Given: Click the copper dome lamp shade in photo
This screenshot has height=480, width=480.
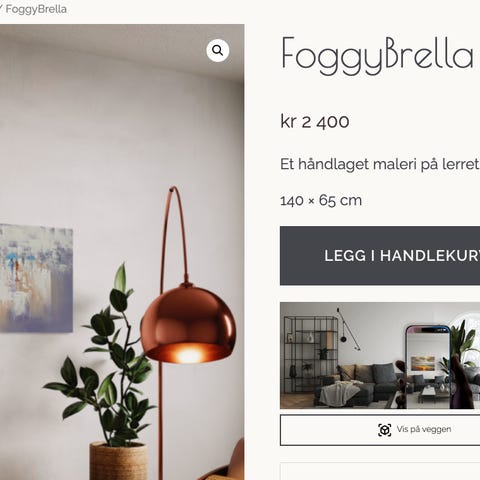Looking at the screenshot, I should coord(188,323).
